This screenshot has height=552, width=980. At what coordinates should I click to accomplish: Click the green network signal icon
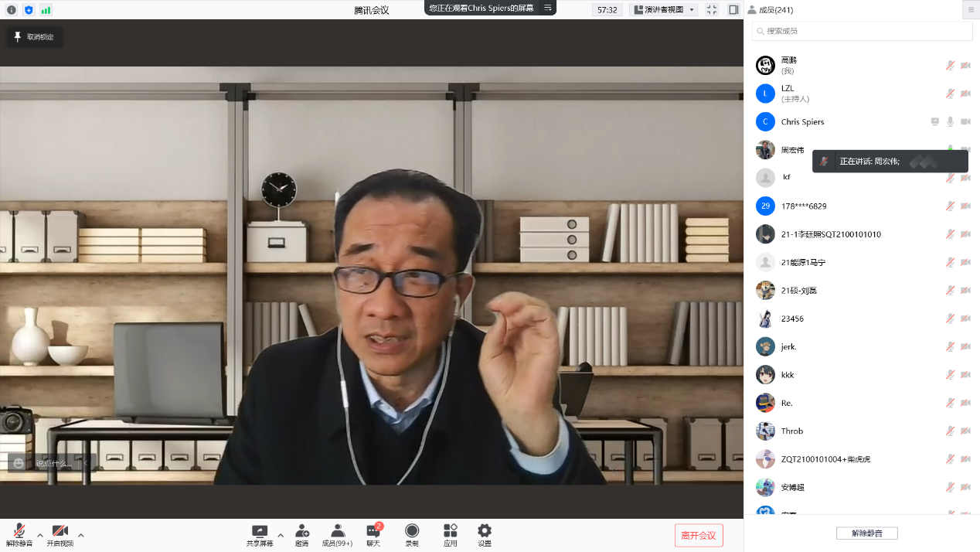pos(46,10)
